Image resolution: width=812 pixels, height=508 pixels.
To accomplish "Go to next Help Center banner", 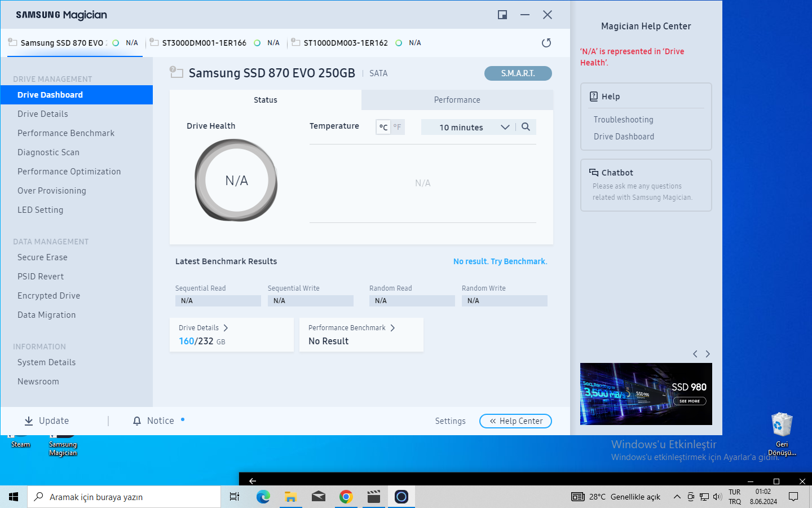I will (x=708, y=354).
